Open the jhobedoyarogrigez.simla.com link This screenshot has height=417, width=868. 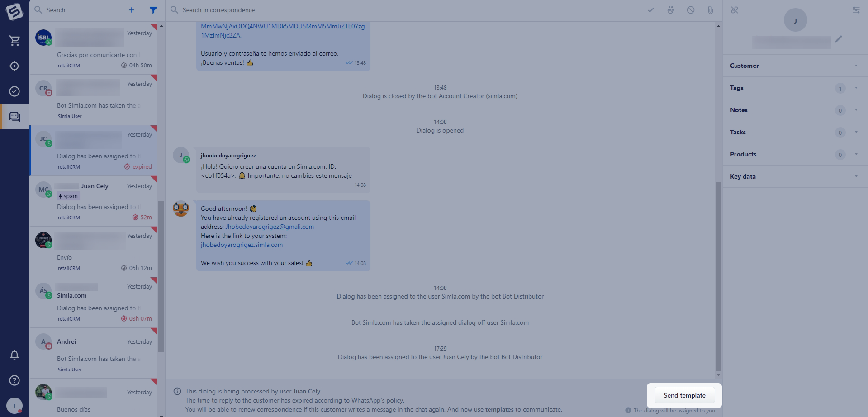click(x=242, y=245)
